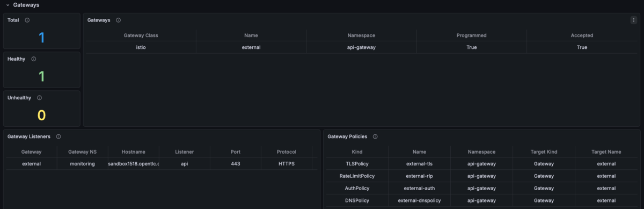
Task: Select the 443 port cell
Action: point(236,164)
